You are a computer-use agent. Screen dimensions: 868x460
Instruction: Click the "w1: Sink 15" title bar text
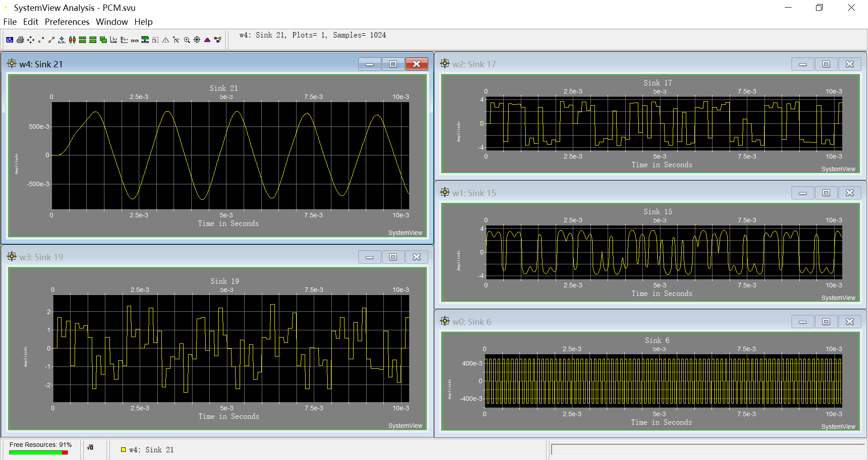tap(474, 193)
